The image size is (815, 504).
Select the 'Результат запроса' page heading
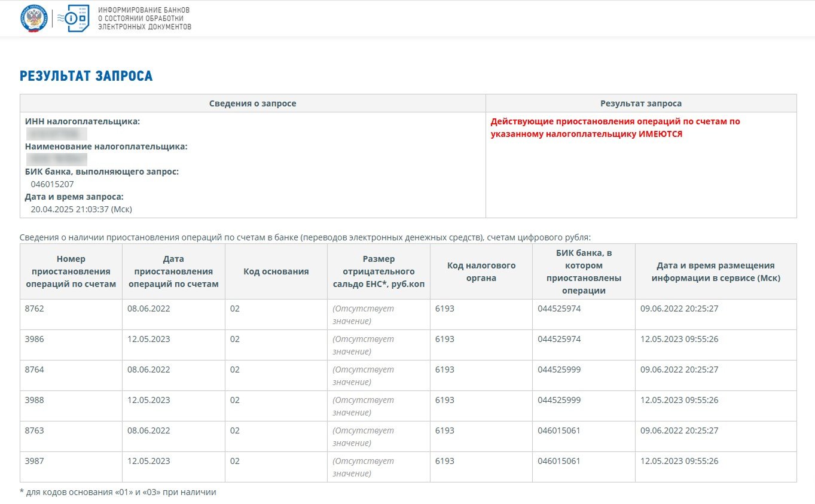[86, 76]
